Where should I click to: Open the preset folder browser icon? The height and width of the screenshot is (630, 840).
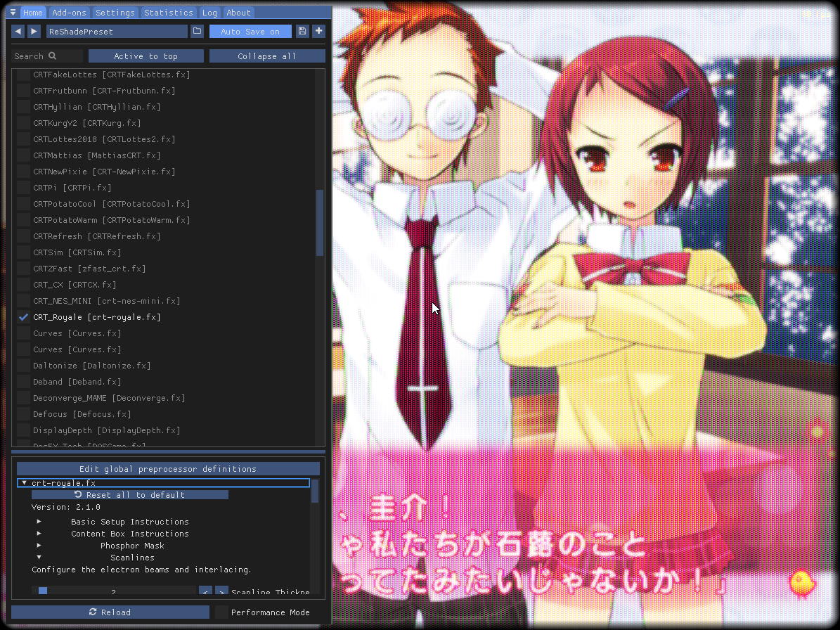(x=197, y=31)
